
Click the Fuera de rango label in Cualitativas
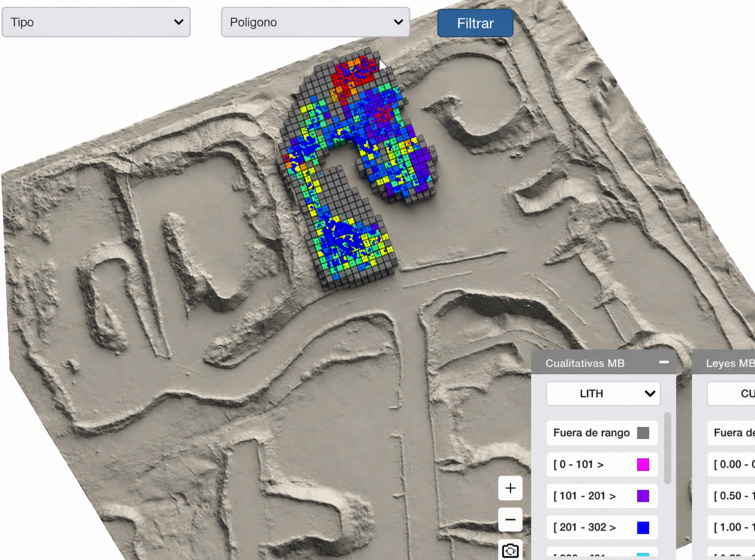pyautogui.click(x=592, y=433)
